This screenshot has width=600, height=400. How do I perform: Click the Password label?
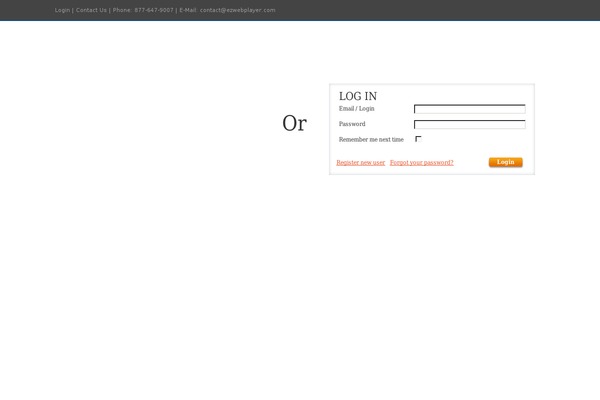(x=352, y=124)
